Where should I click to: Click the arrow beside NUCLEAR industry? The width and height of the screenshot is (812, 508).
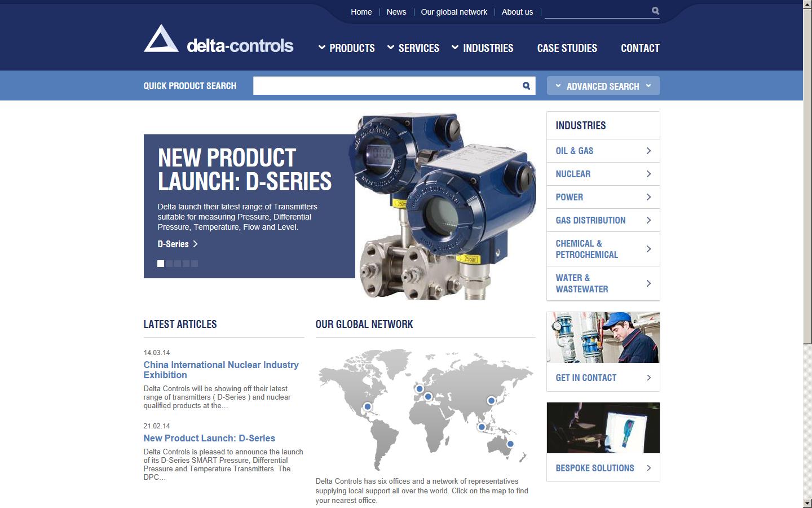click(x=647, y=174)
